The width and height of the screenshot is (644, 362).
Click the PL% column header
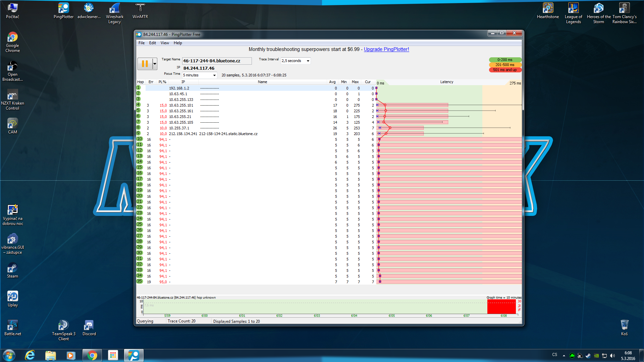pos(162,82)
